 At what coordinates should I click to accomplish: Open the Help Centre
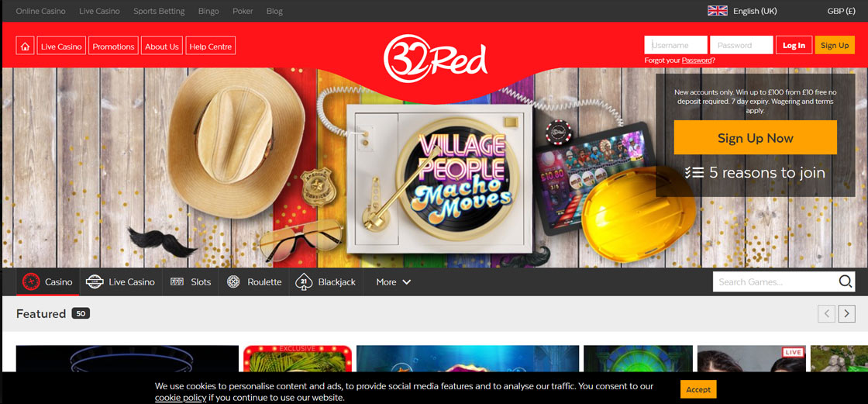(210, 46)
